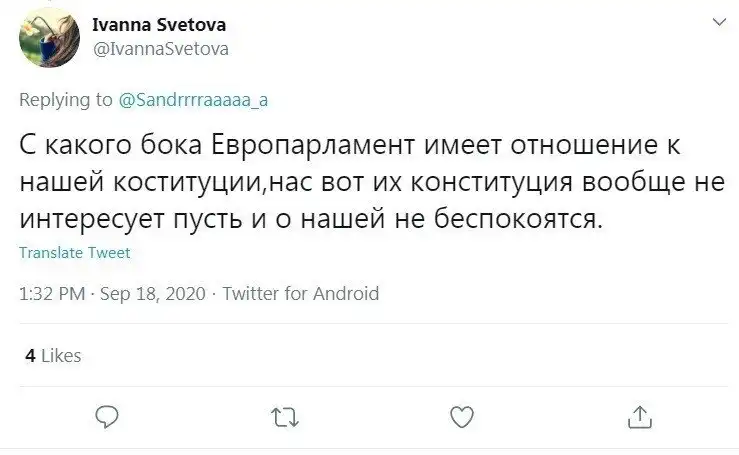View the 4 Likes list
This screenshot has height=455, width=739.
pyautogui.click(x=53, y=355)
